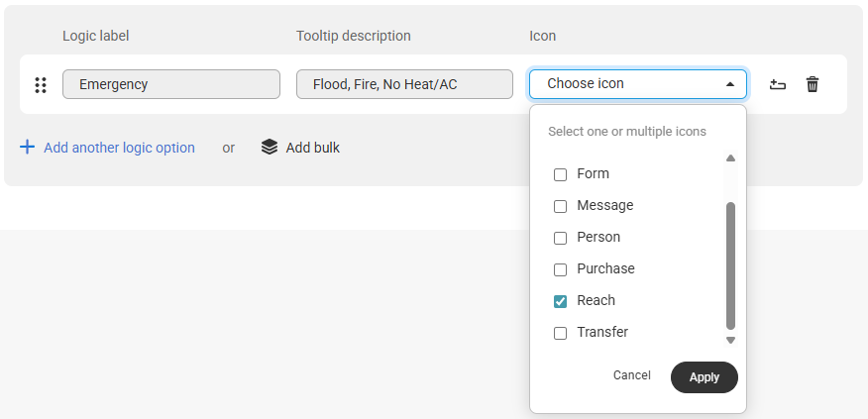
Task: Collapse the Choose icon dropdown
Action: click(x=638, y=84)
